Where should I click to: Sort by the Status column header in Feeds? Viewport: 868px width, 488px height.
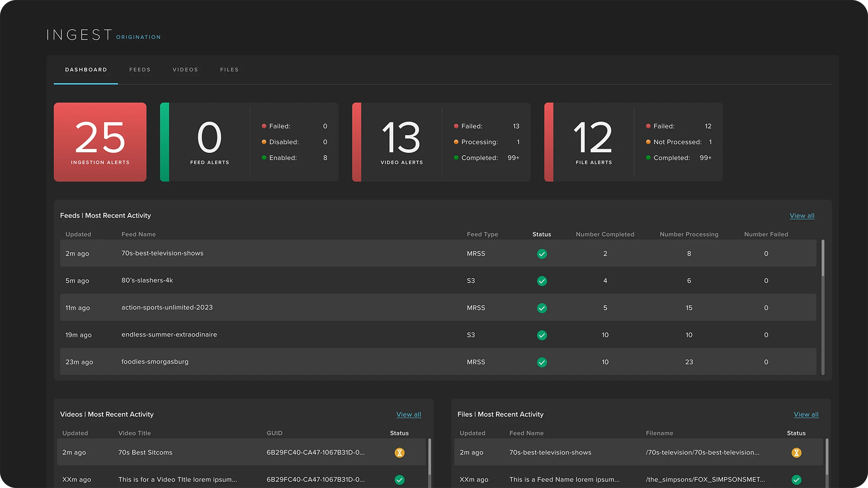pos(542,234)
